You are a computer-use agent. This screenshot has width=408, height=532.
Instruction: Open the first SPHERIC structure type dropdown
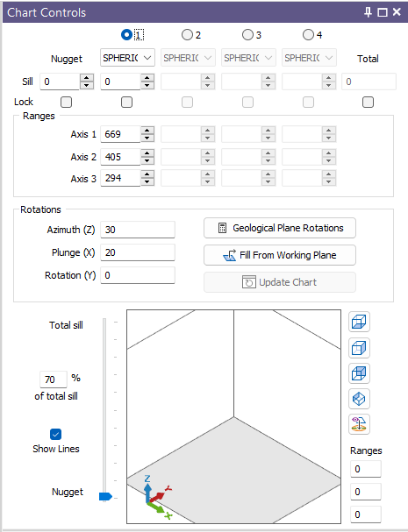pyautogui.click(x=127, y=58)
